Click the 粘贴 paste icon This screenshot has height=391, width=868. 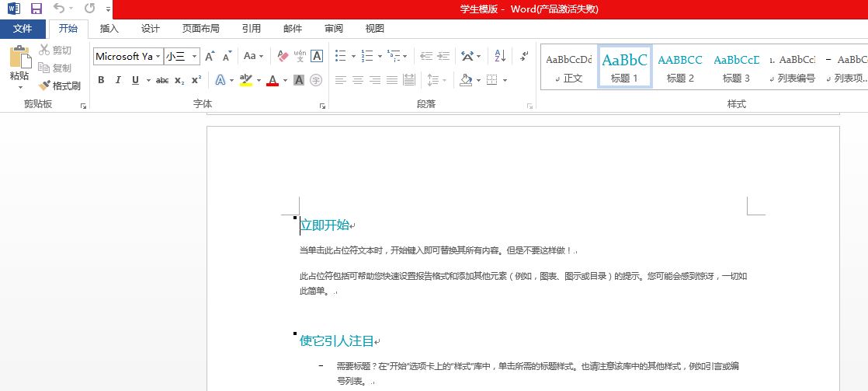pos(20,57)
